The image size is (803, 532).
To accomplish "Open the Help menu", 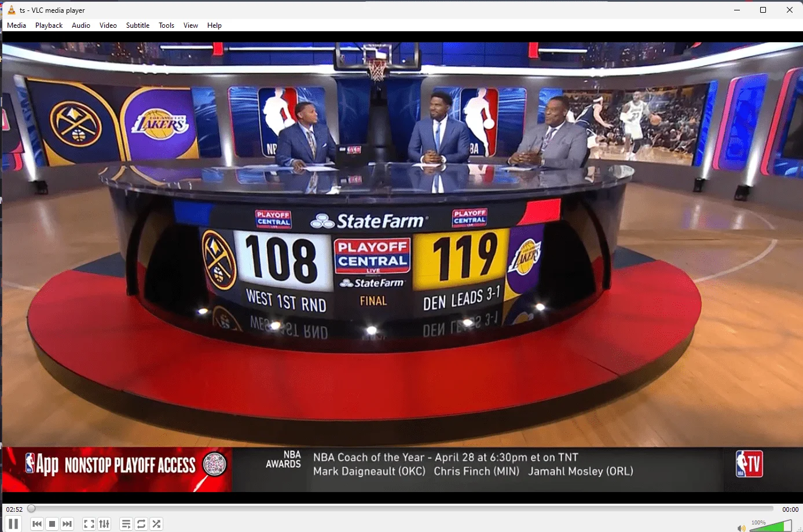I will 214,25.
